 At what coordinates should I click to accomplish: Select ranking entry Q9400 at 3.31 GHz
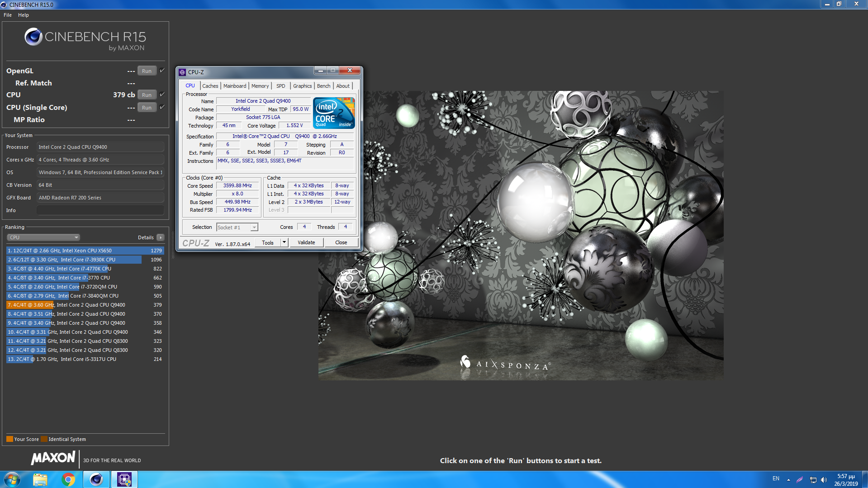85,332
